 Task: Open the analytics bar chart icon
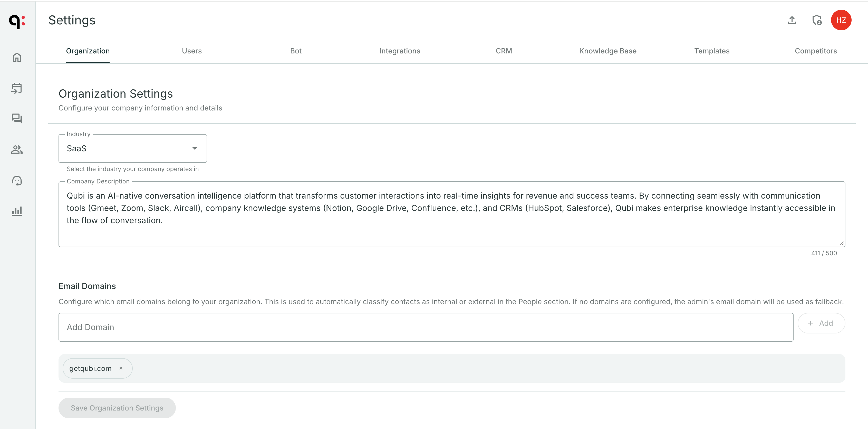click(17, 211)
